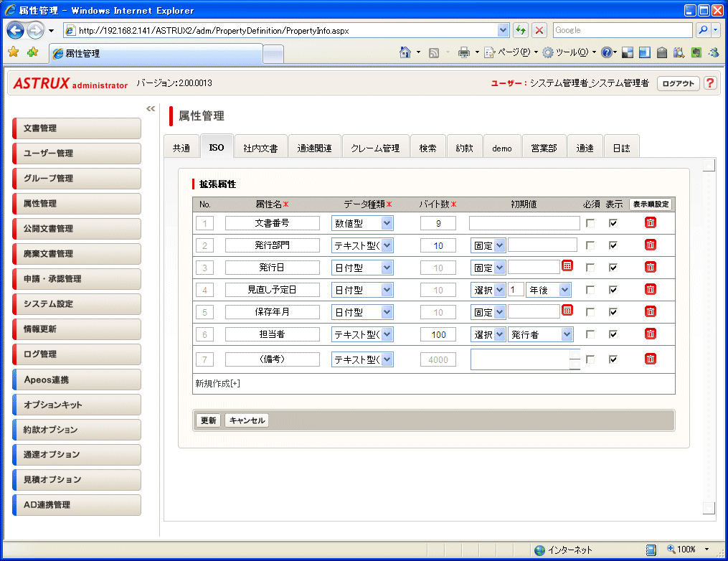Open calendar picker for 保存年月 row
Image resolution: width=728 pixels, height=561 pixels.
coord(567,311)
